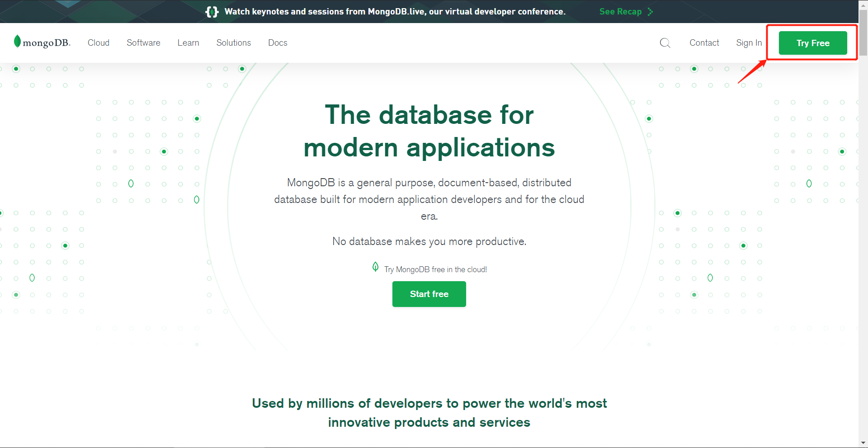Open the Cloud menu
The image size is (868, 448).
click(99, 42)
